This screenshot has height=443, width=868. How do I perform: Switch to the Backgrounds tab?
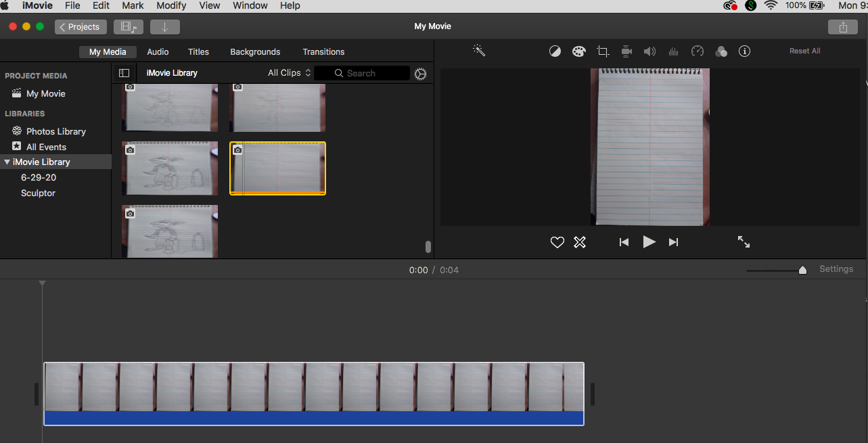(x=255, y=52)
